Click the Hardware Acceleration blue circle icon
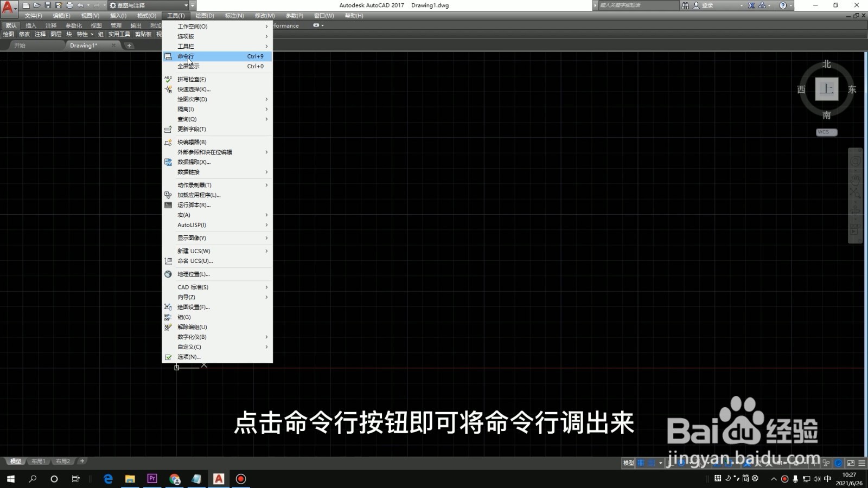 (x=839, y=463)
